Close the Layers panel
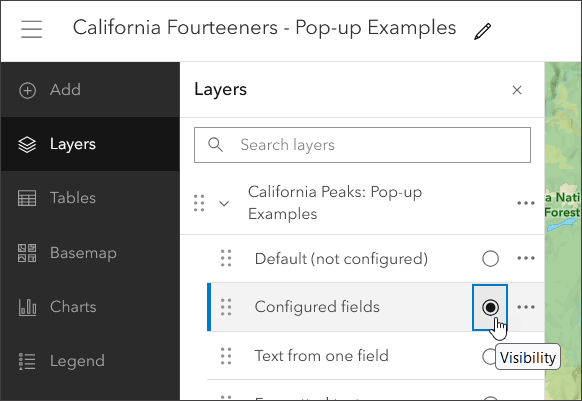 click(517, 90)
